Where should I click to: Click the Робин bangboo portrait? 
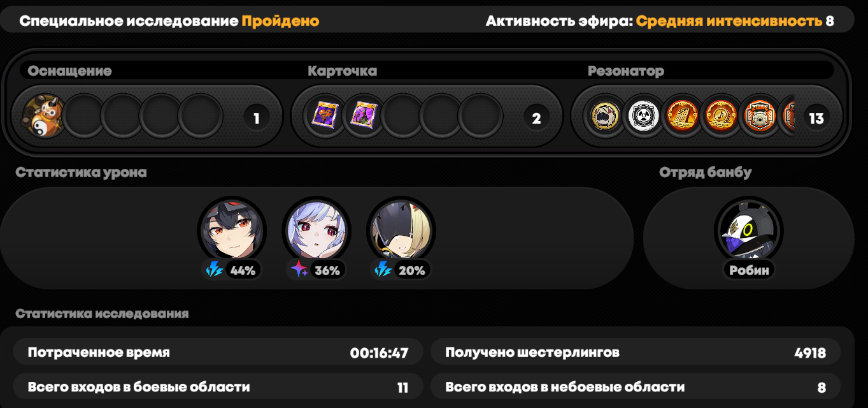click(748, 230)
